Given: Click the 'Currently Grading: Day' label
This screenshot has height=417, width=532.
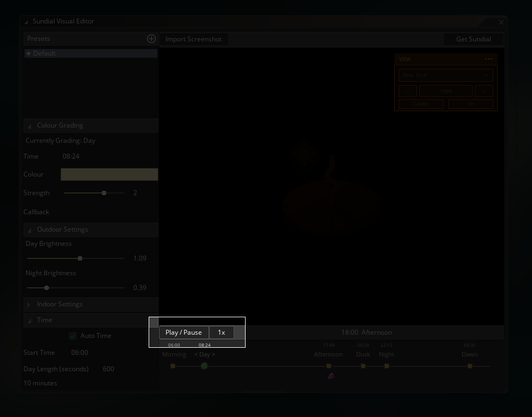Looking at the screenshot, I should pyautogui.click(x=60, y=141).
